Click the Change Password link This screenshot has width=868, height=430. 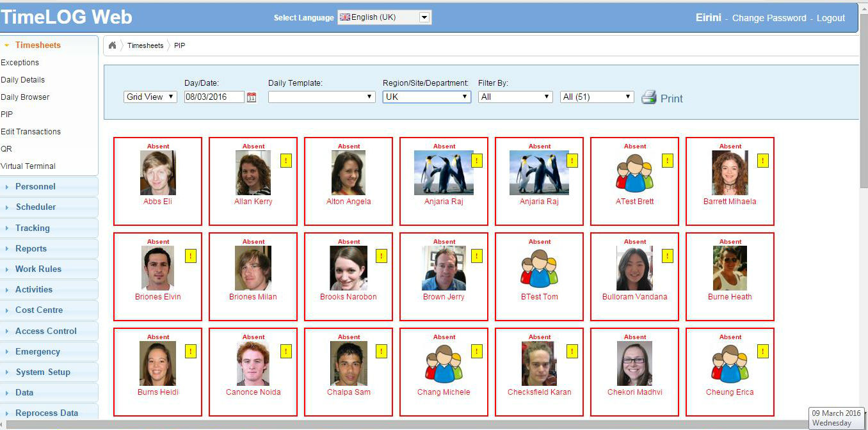click(x=769, y=18)
